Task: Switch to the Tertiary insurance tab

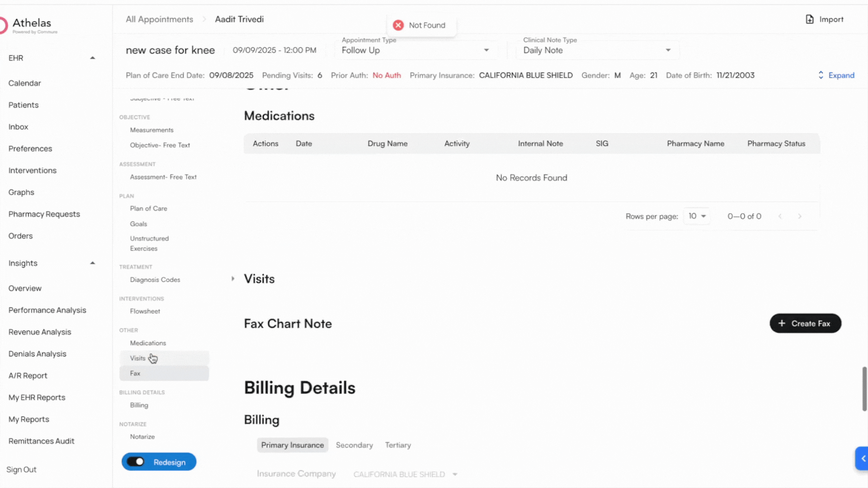Action: (398, 445)
